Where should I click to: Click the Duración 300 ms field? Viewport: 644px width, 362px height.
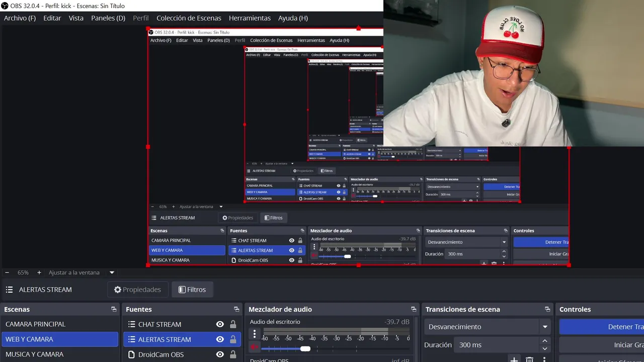point(496,345)
